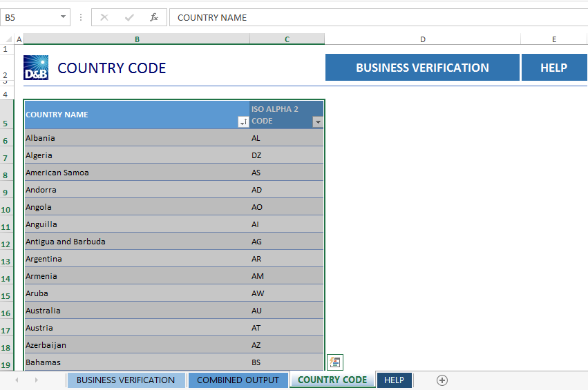Click the Cancel X icon in formula bar
Screen dimensions: 588x390
point(104,18)
